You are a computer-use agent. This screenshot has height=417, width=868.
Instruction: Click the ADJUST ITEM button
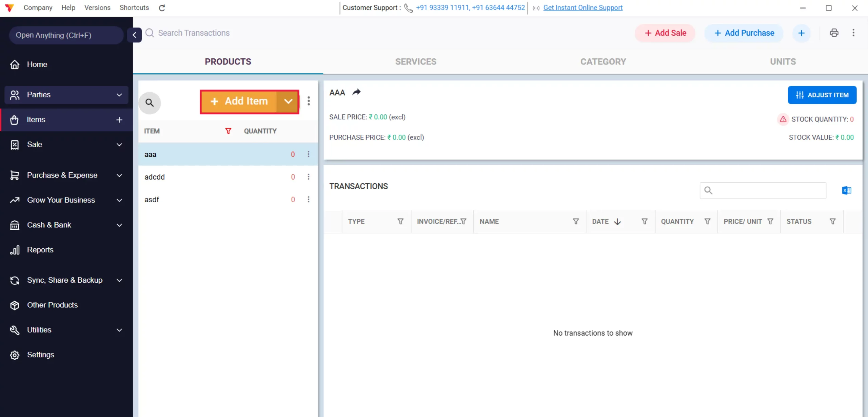coord(822,95)
